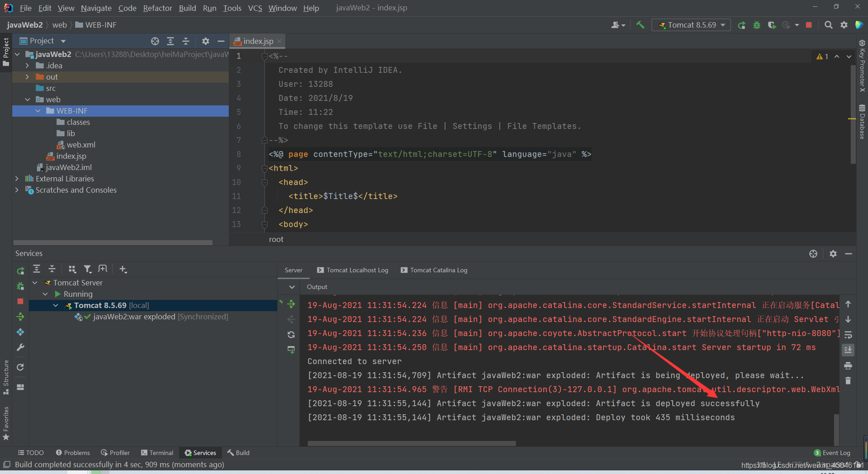
Task: Collapse Tomcat Server services node
Action: click(35, 283)
